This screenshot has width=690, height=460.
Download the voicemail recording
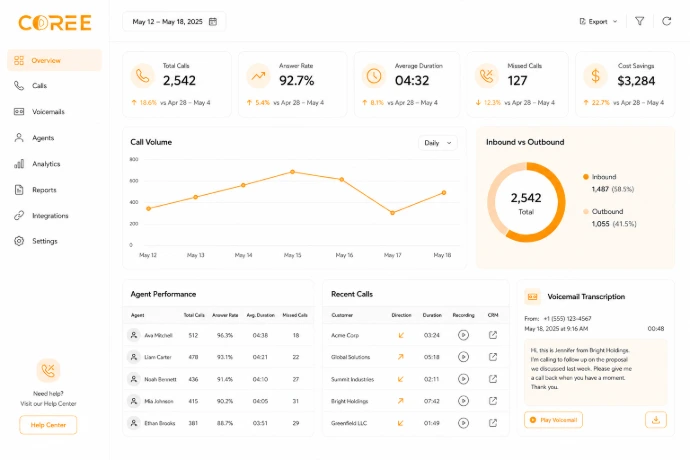pyautogui.click(x=656, y=420)
